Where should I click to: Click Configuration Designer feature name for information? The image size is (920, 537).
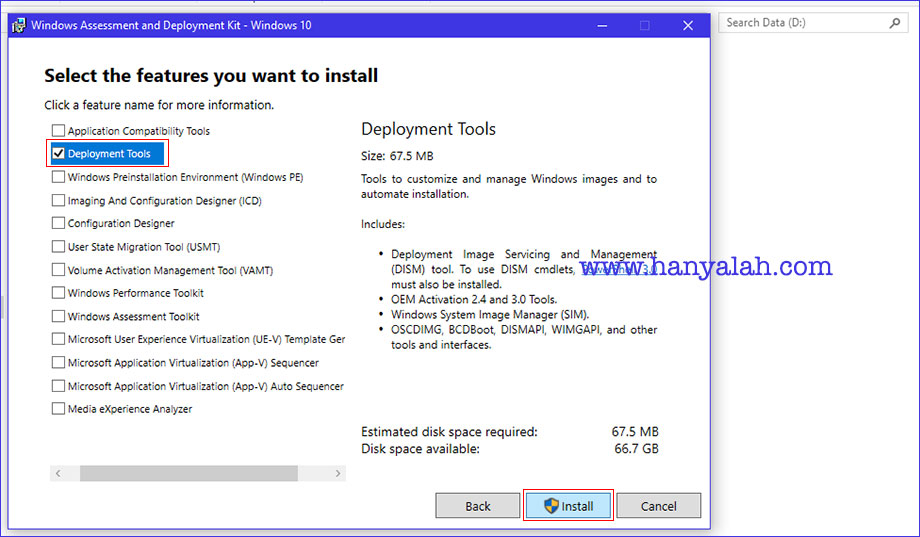[121, 223]
